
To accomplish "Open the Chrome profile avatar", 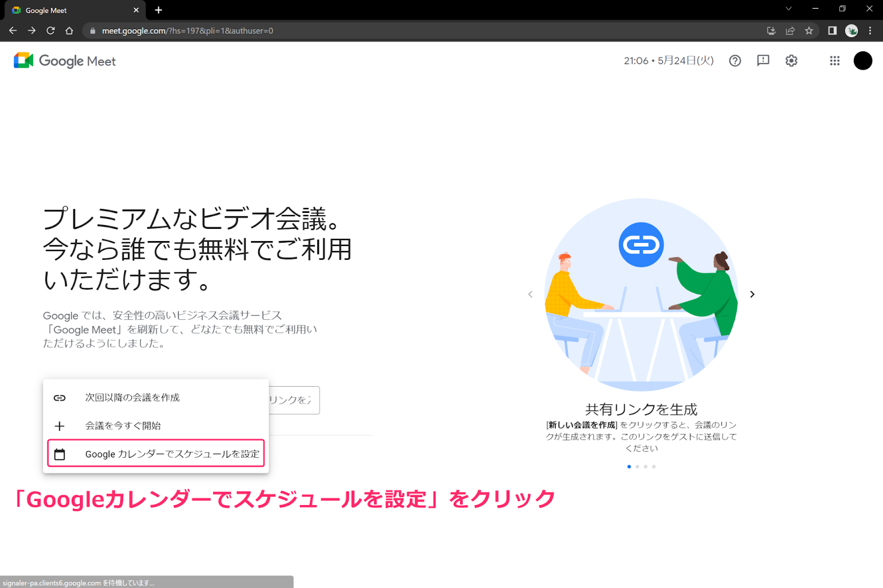I will pyautogui.click(x=852, y=31).
